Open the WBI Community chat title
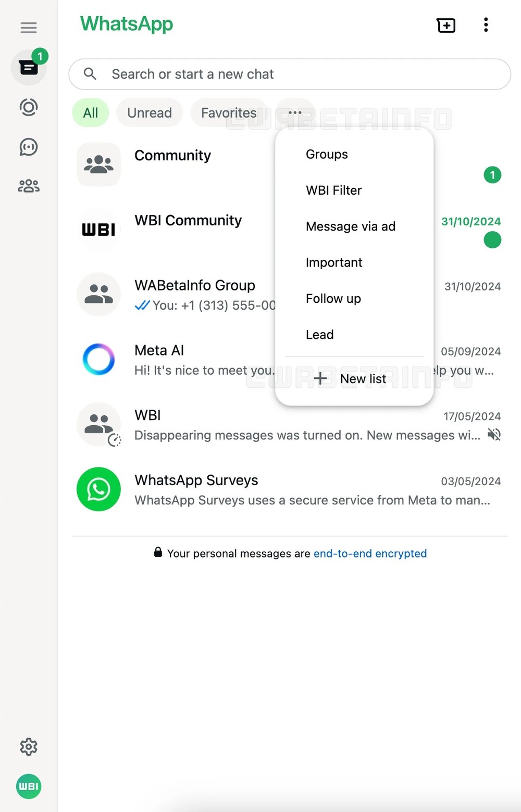Screen dimensions: 521x812 pyautogui.click(x=188, y=220)
